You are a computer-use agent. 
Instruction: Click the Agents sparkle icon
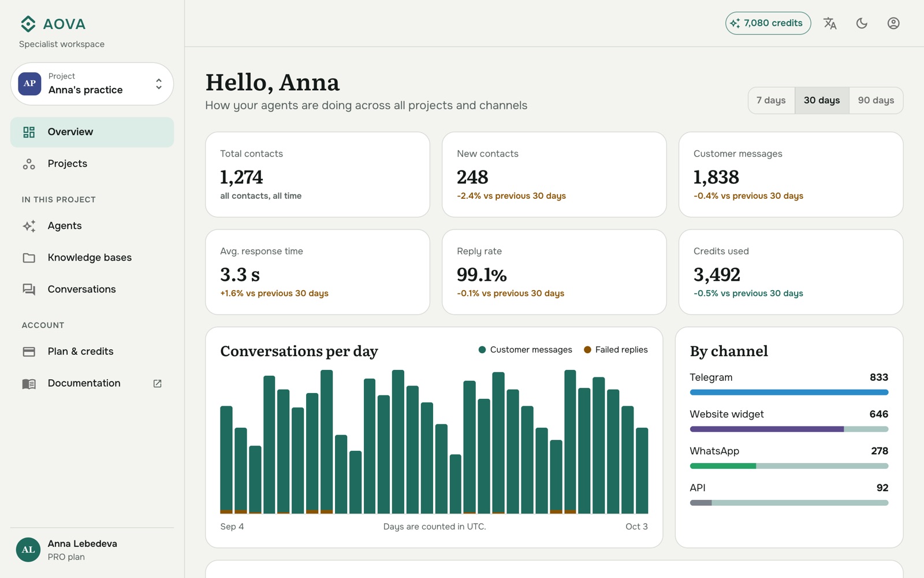pyautogui.click(x=29, y=226)
